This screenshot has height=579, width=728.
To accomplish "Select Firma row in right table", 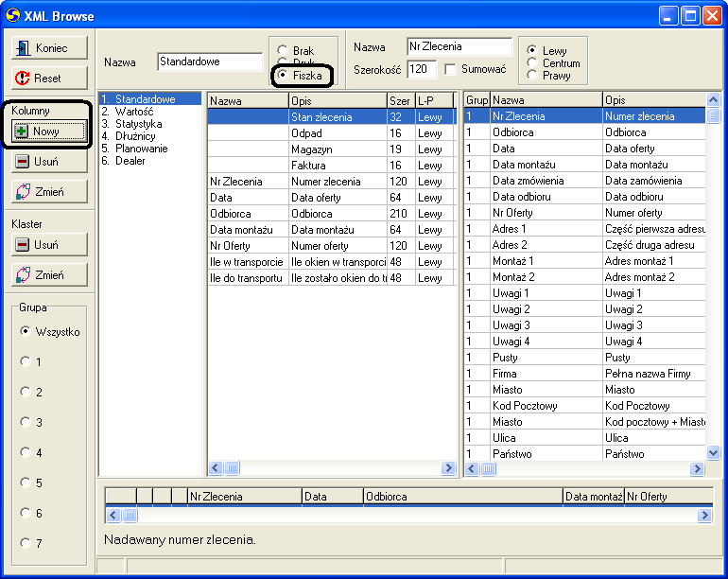I will [584, 374].
